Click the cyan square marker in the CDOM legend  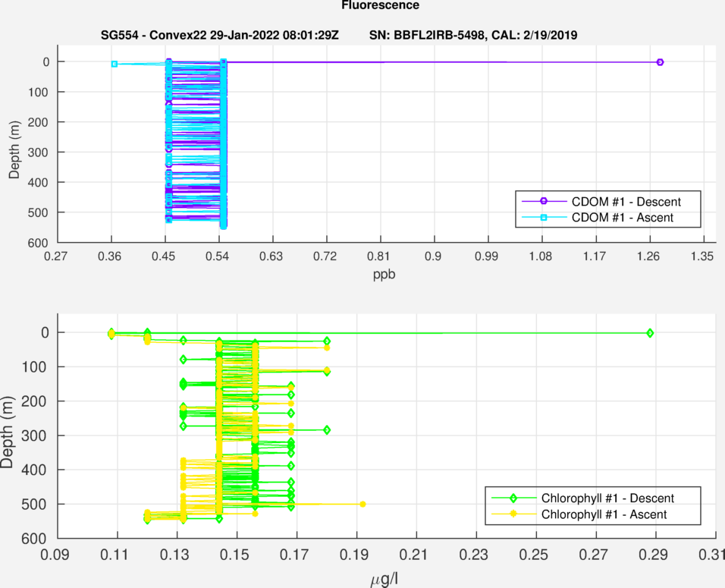coord(544,218)
